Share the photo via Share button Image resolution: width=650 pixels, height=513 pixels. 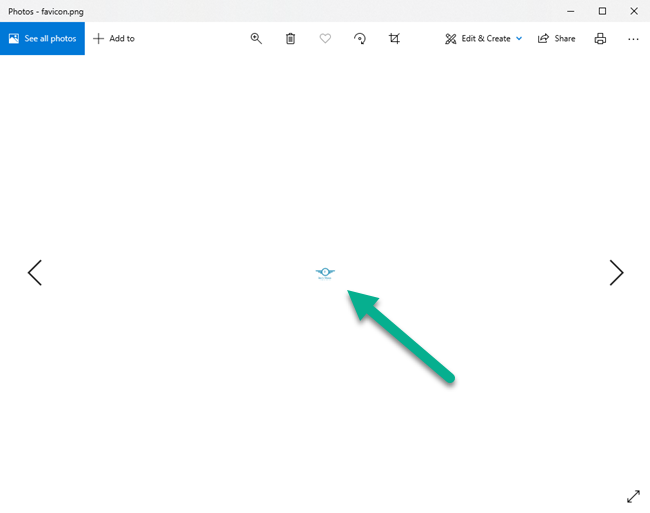point(556,39)
